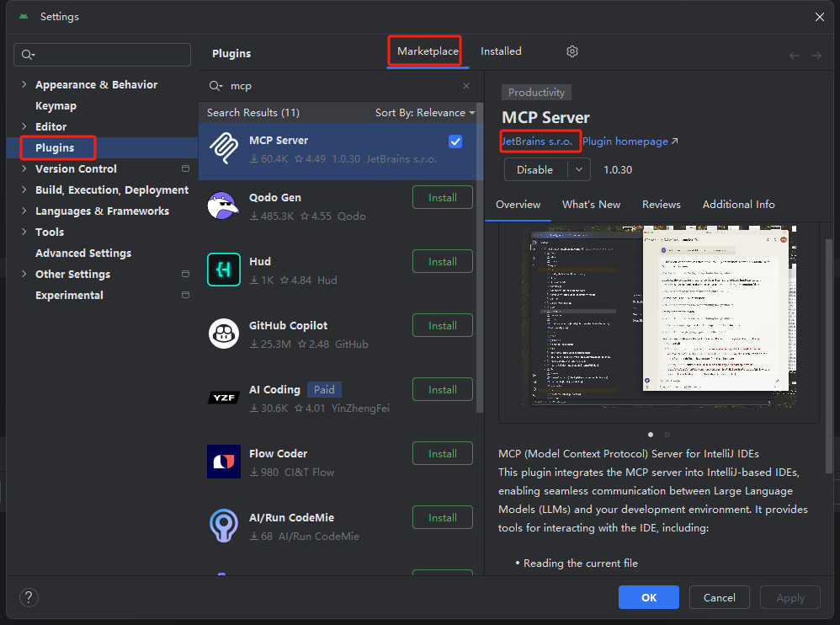
Task: Uncheck the MCP Server enabled checkbox
Action: click(x=455, y=142)
